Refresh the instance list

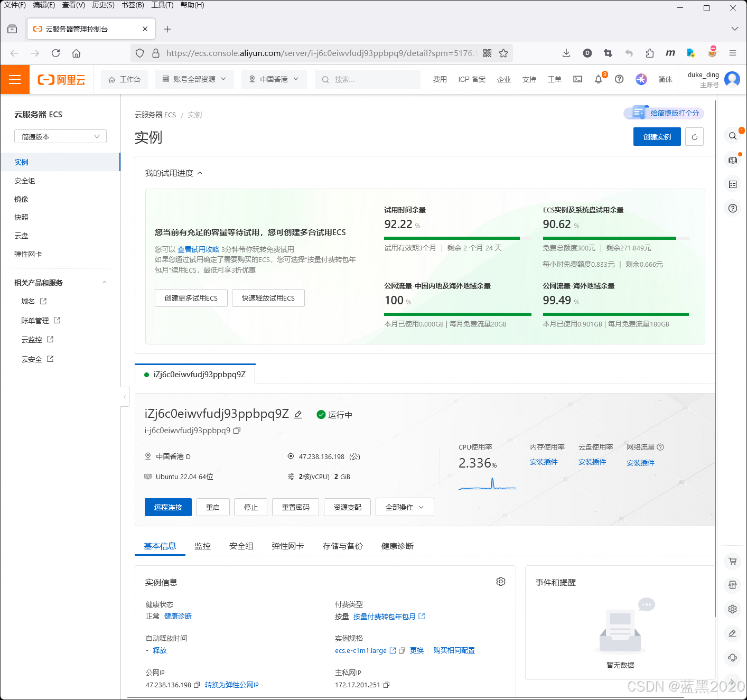(694, 137)
